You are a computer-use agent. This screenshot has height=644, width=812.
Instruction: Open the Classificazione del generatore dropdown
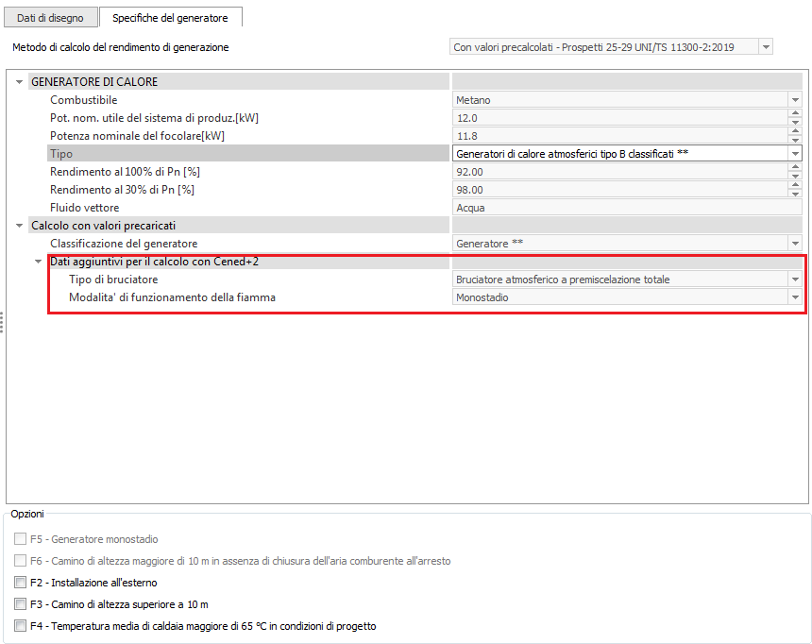click(795, 244)
